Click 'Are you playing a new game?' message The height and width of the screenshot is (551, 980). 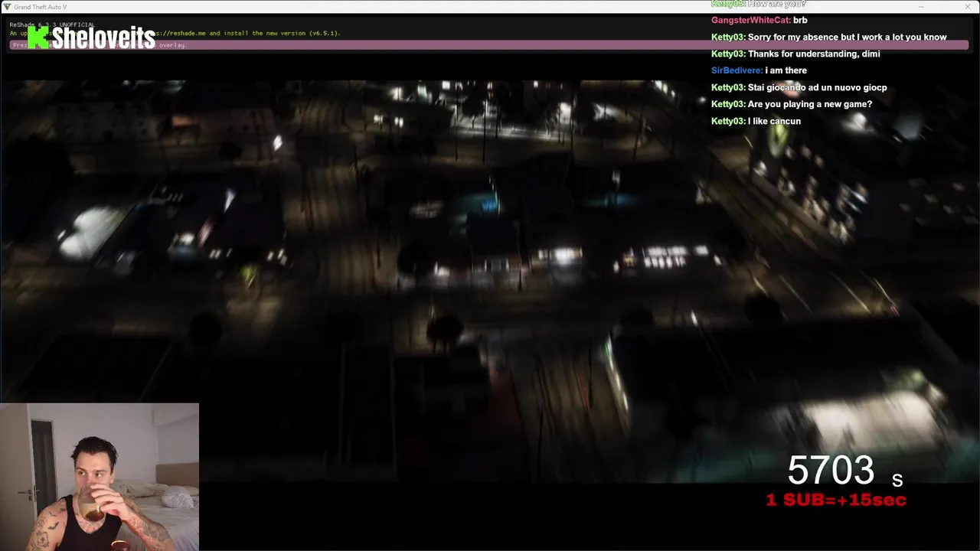(x=792, y=104)
